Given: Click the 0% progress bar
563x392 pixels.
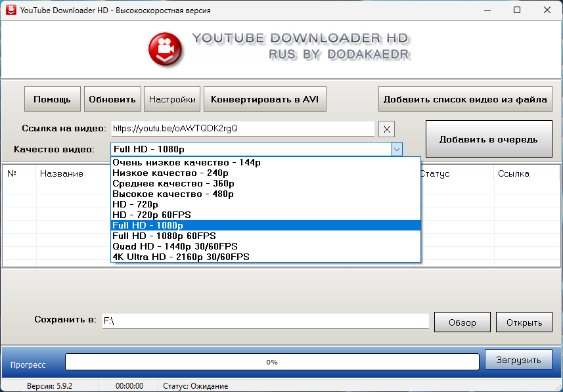Looking at the screenshot, I should (x=272, y=362).
